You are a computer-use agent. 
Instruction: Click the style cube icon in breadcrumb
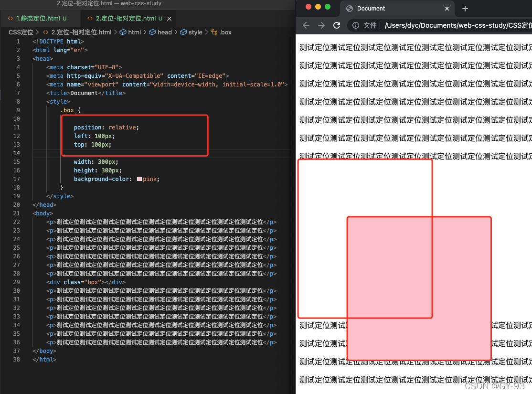[x=183, y=32]
